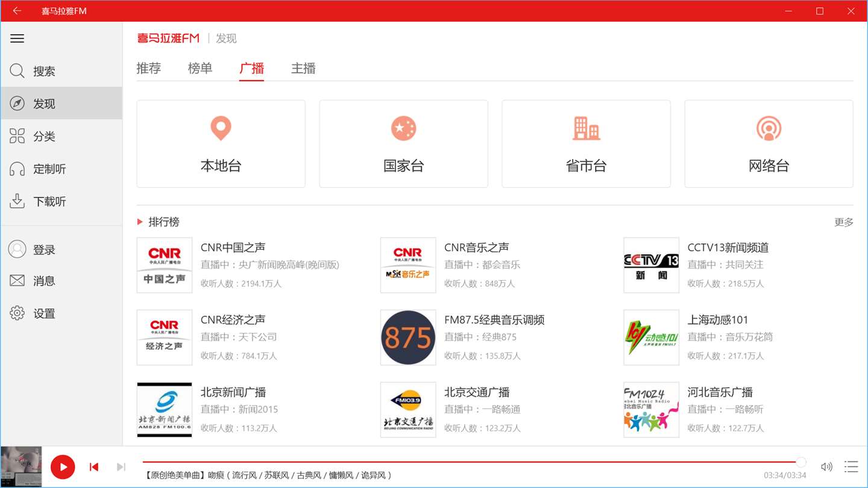The width and height of the screenshot is (868, 488).
Task: Maximize the 喜马拉雅FM window
Action: click(820, 11)
